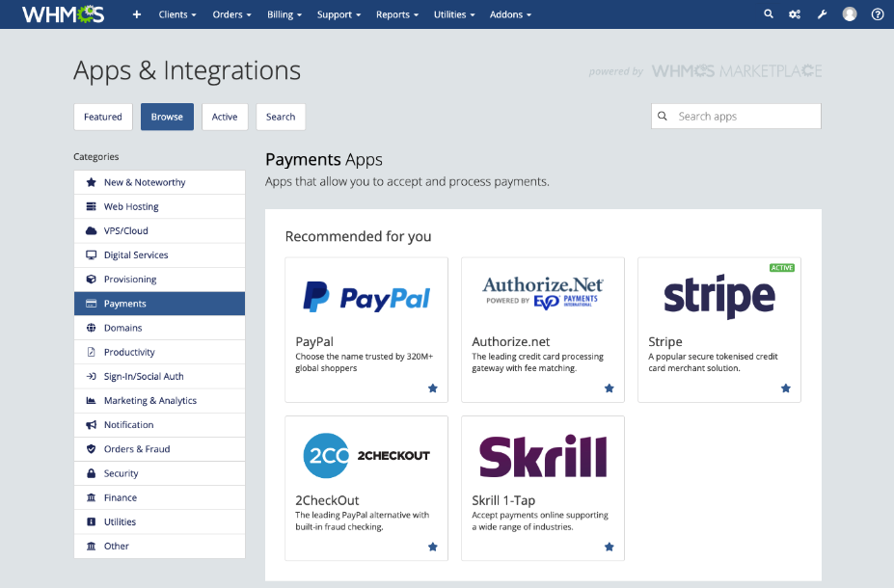The width and height of the screenshot is (894, 588).
Task: Open the Other category
Action: click(x=160, y=546)
